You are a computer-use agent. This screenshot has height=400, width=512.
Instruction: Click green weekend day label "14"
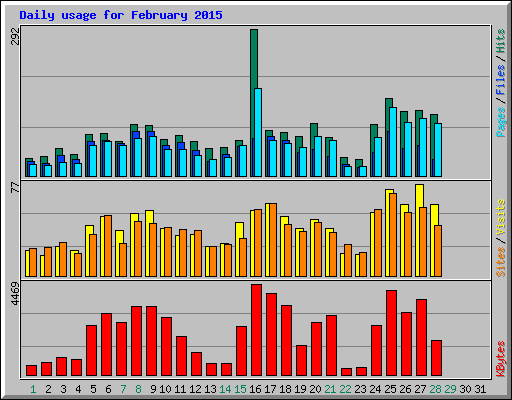pyautogui.click(x=225, y=389)
